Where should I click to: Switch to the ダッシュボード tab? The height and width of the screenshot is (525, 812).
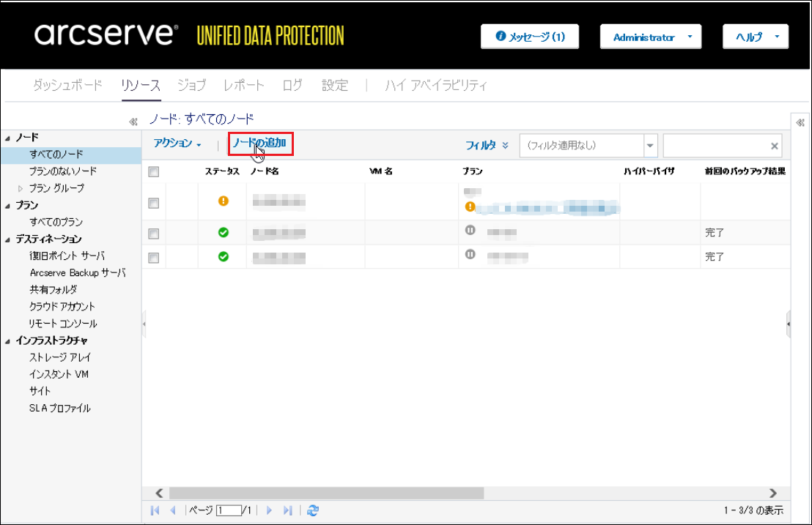click(67, 86)
